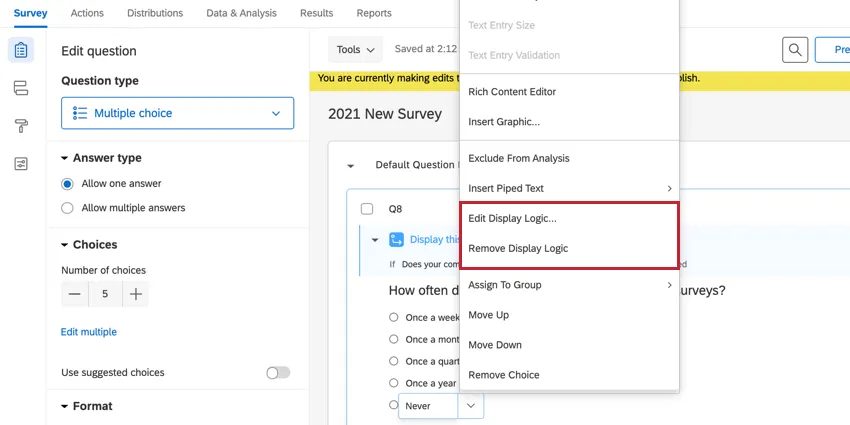Screen dimensions: 850x425
Task: Open the Multiple choice question type dropdown
Action: click(x=177, y=114)
